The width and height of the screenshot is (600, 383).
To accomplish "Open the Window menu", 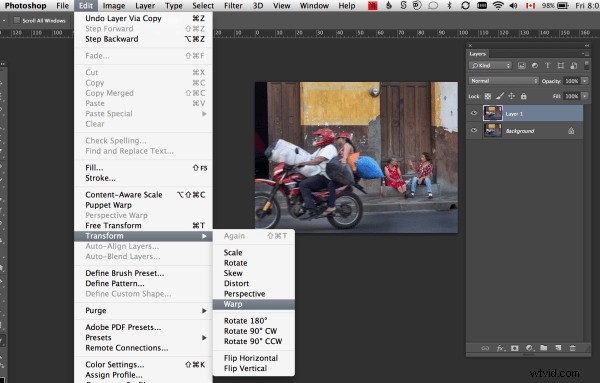I will pos(314,6).
